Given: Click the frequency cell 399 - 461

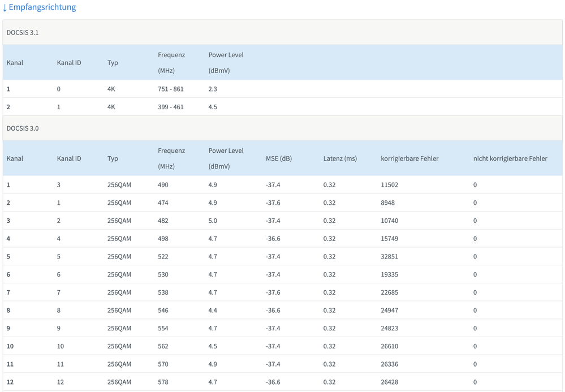Looking at the screenshot, I should [170, 107].
